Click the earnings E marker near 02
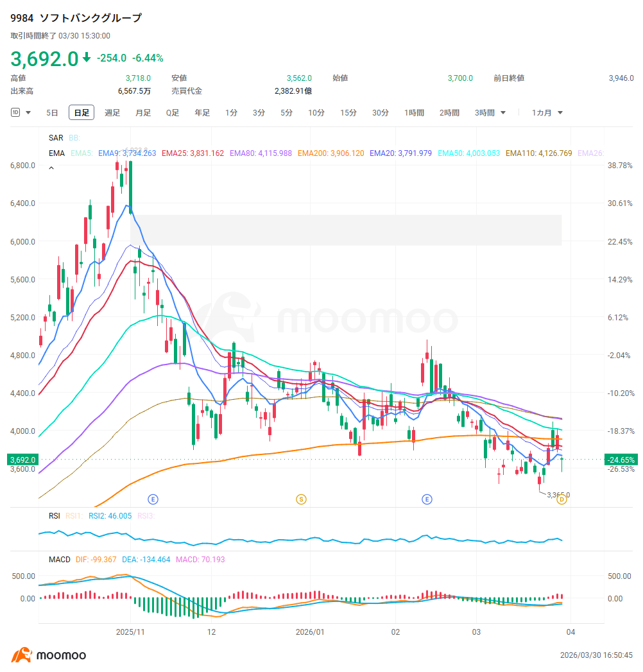 pyautogui.click(x=427, y=499)
